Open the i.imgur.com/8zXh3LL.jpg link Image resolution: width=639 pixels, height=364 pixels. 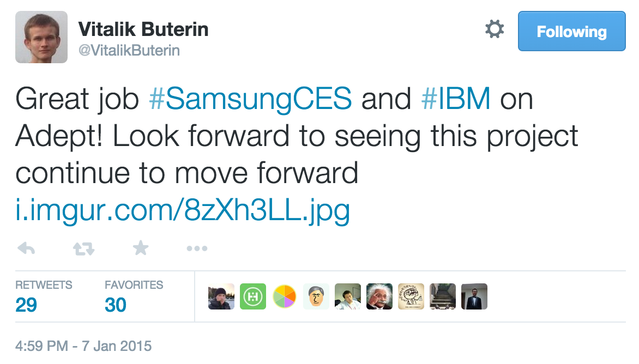(x=183, y=210)
